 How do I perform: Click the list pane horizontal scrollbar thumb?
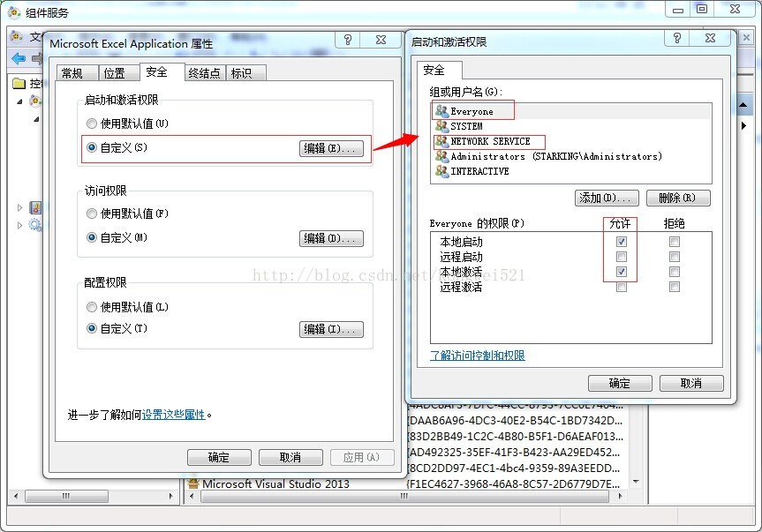coord(404,496)
